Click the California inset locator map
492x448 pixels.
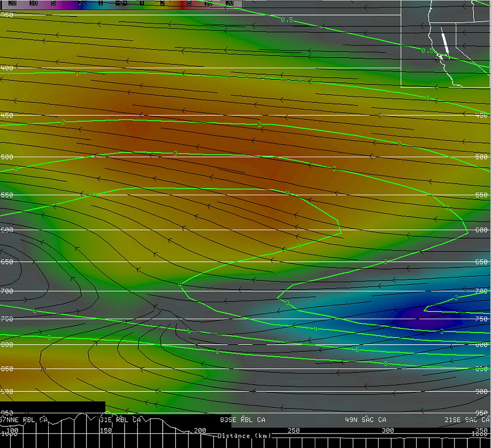click(445, 44)
